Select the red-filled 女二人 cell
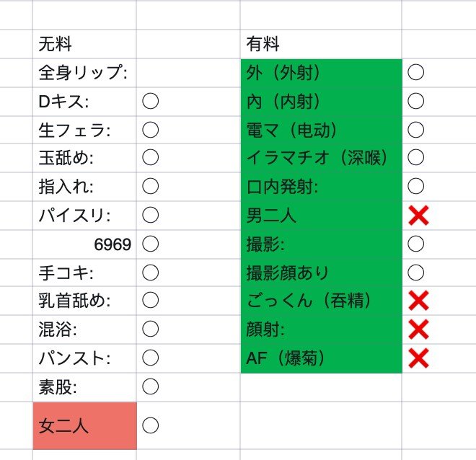Viewport: 476px width, 460px height. pyautogui.click(x=84, y=425)
